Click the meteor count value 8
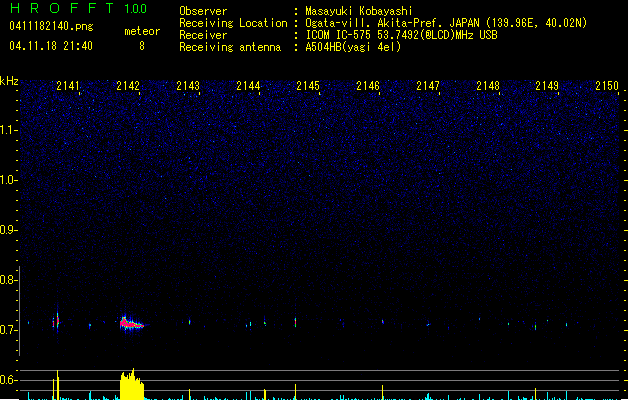Viewport: 629px width, 400px height. click(x=141, y=46)
